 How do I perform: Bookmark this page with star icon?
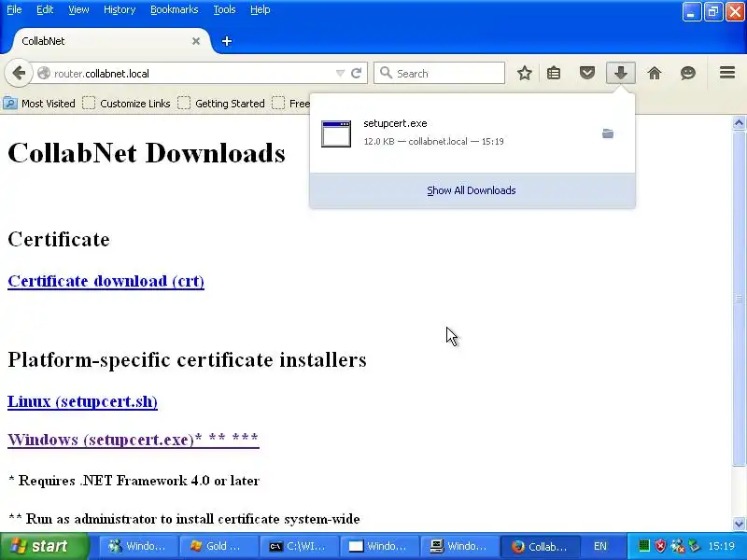(x=525, y=74)
